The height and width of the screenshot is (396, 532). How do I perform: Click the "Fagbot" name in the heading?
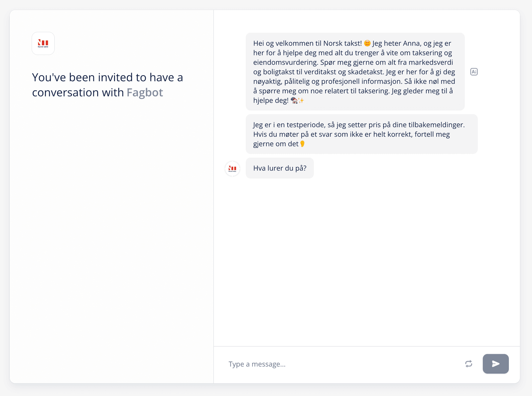click(145, 93)
